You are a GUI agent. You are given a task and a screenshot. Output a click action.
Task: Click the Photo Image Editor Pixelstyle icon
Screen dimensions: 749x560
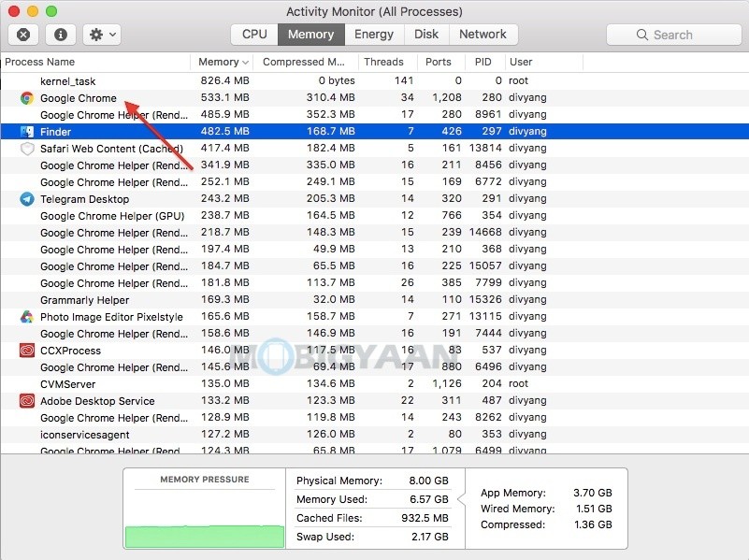pos(27,317)
